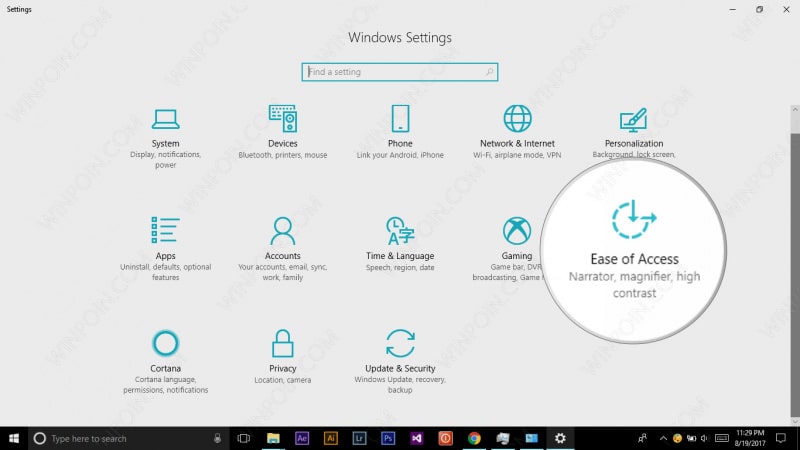Open the Accounts settings category
The height and width of the screenshot is (450, 800).
(x=283, y=249)
